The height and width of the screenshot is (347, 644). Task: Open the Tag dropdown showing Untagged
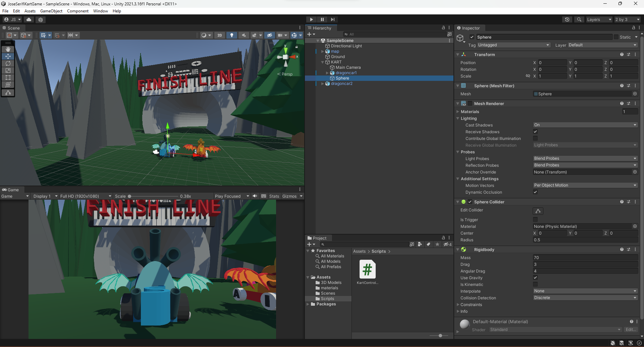(514, 45)
